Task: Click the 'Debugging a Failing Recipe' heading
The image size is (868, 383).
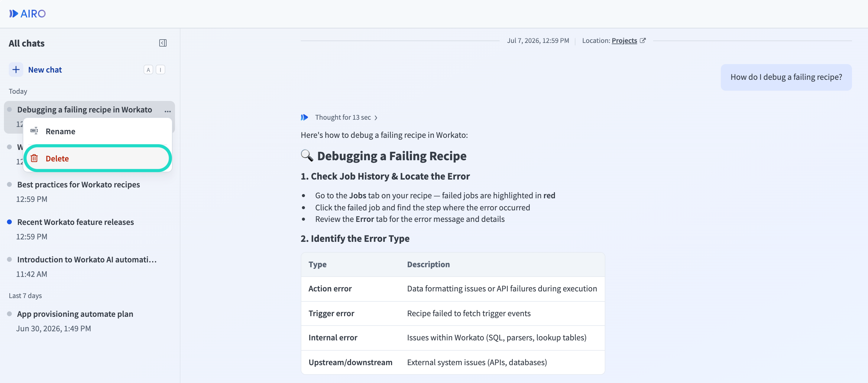Action: (x=392, y=156)
